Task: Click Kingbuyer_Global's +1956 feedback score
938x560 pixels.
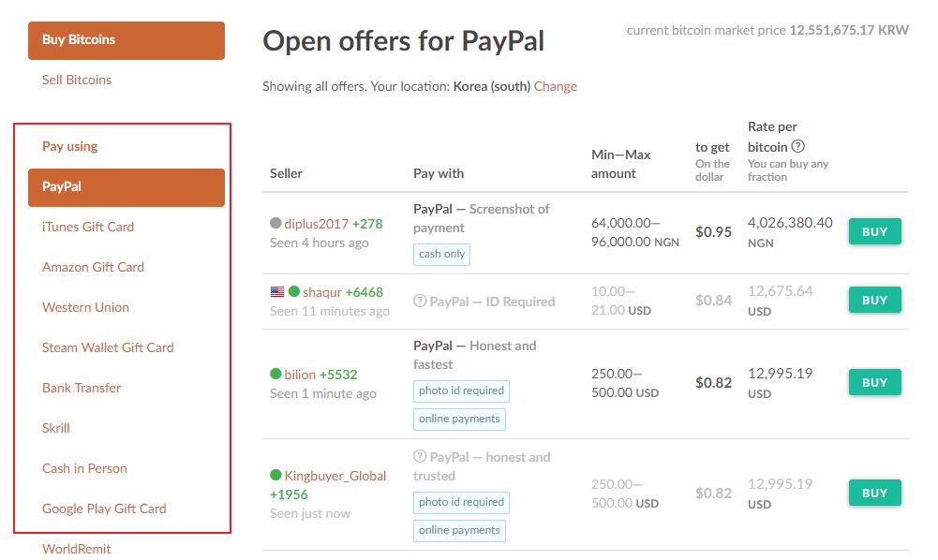Action: click(289, 494)
